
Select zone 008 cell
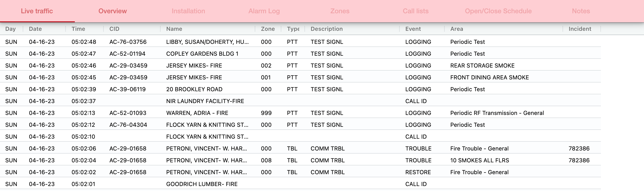(266, 160)
